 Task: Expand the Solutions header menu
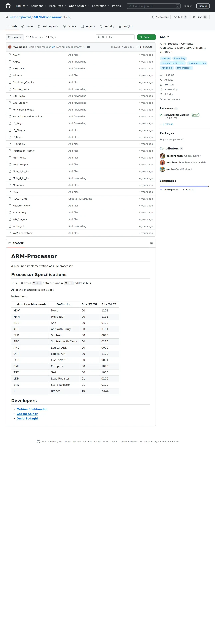coord(38,6)
